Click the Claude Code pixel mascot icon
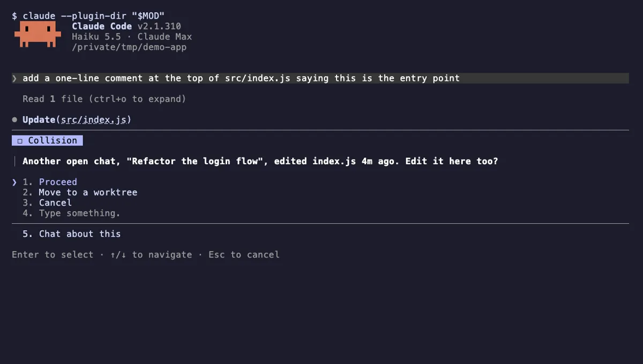The image size is (643, 364). (36, 35)
